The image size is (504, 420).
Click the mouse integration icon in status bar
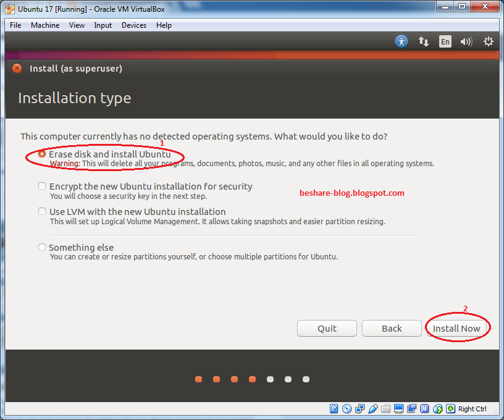(438, 409)
